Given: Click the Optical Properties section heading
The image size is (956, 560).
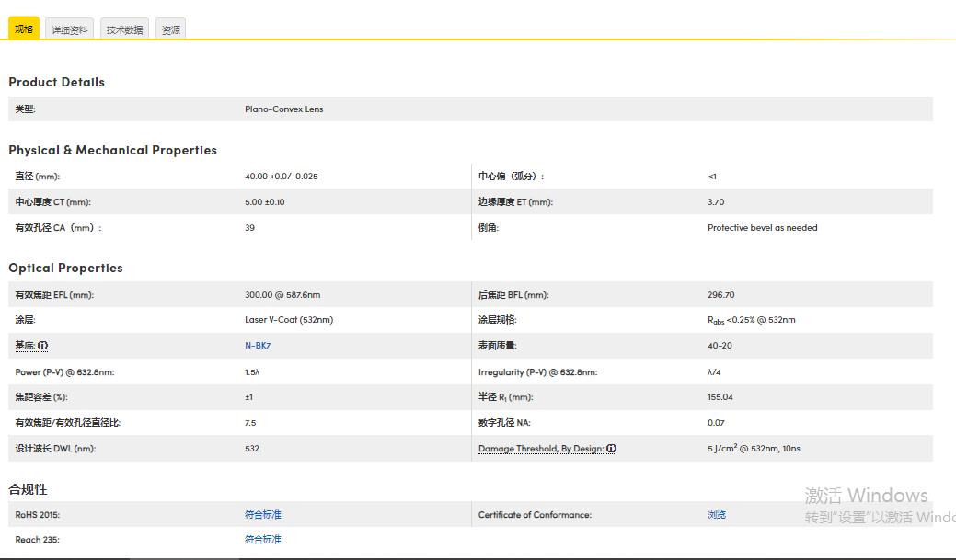Looking at the screenshot, I should click(65, 268).
